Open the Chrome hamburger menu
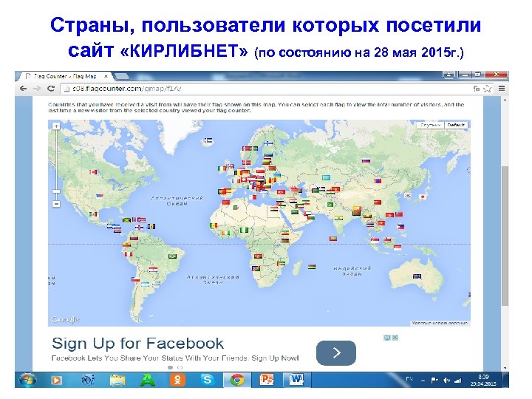Screen dimensions: 532x399 [502, 89]
